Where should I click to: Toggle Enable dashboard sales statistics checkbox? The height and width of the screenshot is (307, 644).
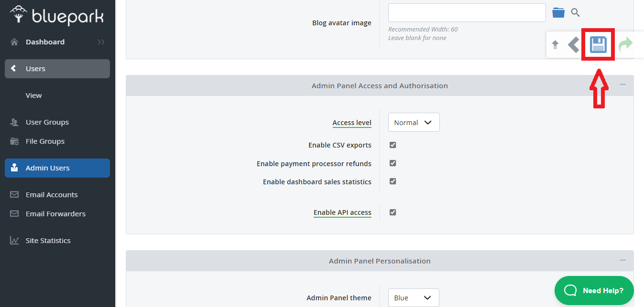(x=393, y=181)
